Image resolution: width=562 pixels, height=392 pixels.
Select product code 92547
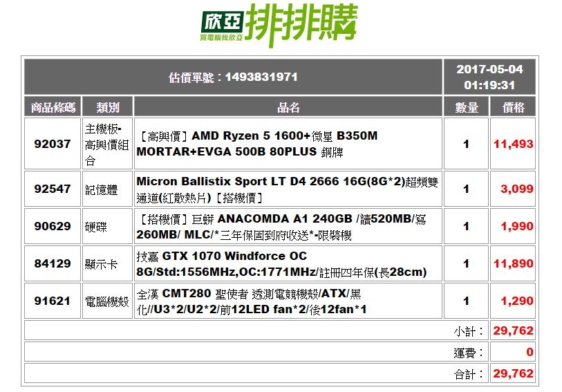(x=53, y=189)
